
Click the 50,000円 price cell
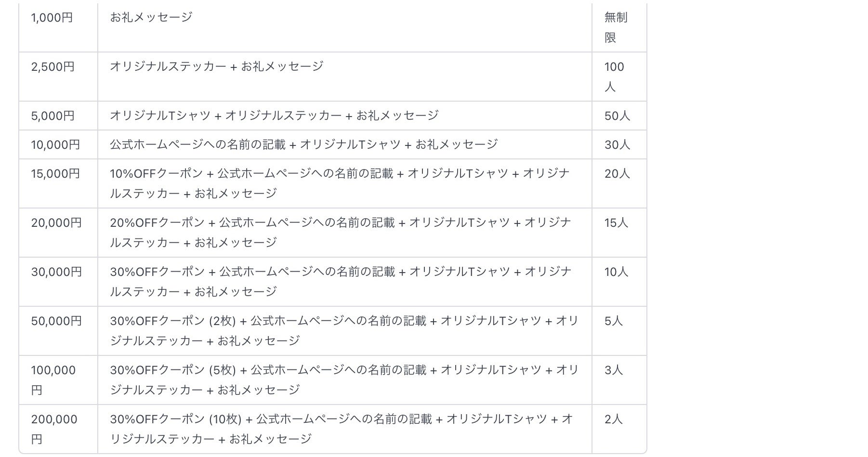(x=56, y=321)
